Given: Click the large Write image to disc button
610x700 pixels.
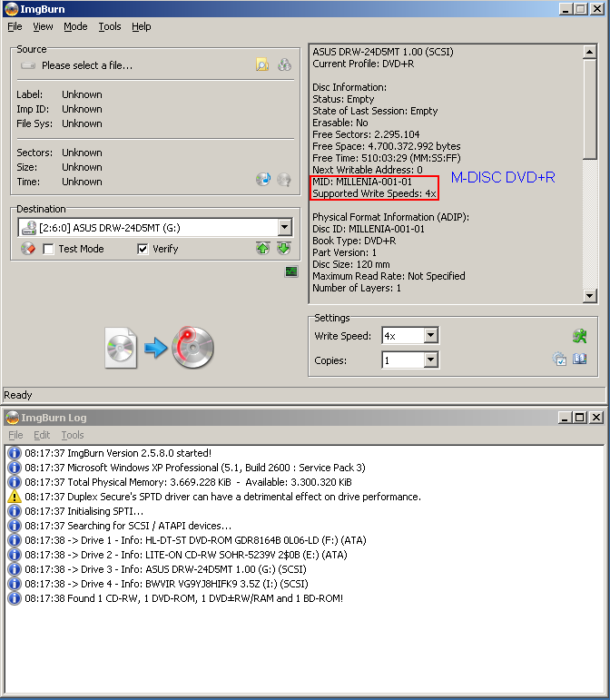Looking at the screenshot, I should pyautogui.click(x=159, y=348).
